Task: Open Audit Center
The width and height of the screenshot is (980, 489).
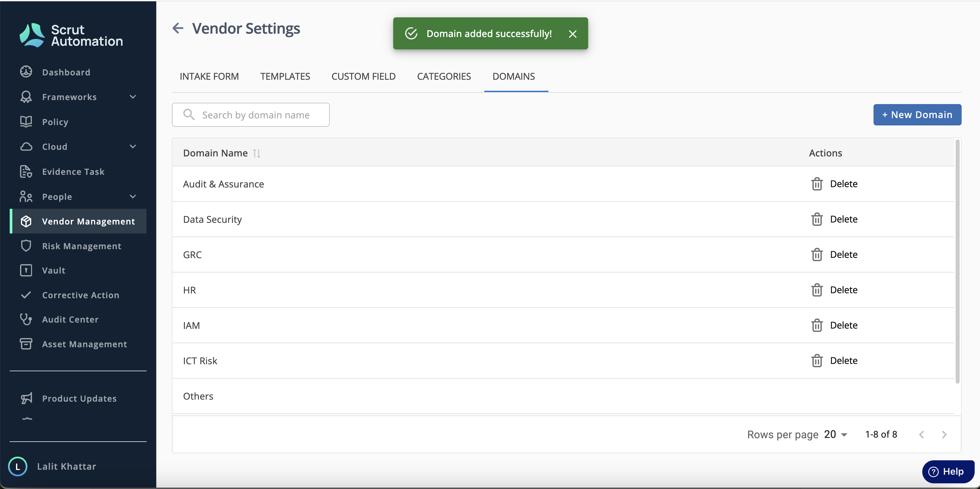Action: [70, 319]
